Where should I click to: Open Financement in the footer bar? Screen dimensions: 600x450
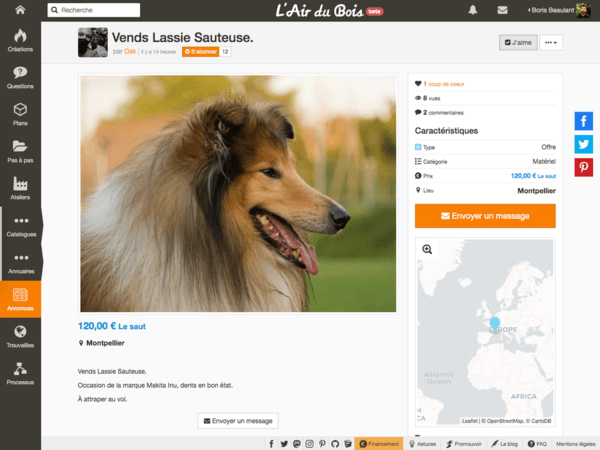(381, 443)
